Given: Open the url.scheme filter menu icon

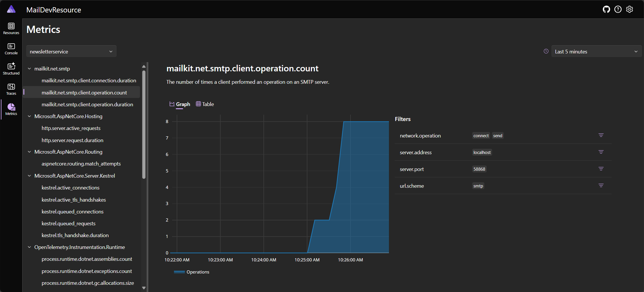Looking at the screenshot, I should 601,186.
